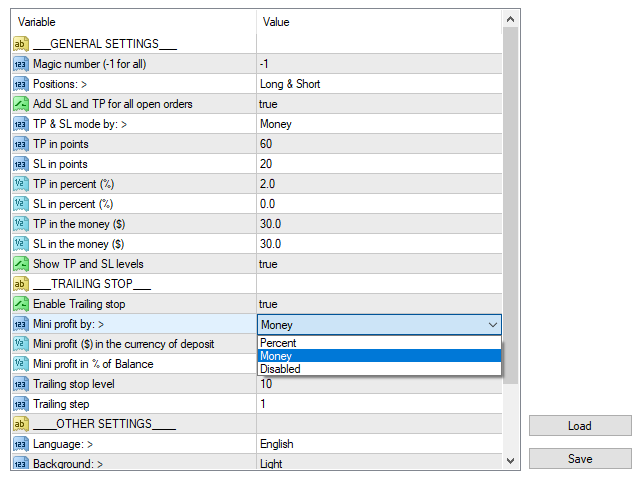
Task: Click the integer icon beside TP in points
Action: pyautogui.click(x=20, y=144)
